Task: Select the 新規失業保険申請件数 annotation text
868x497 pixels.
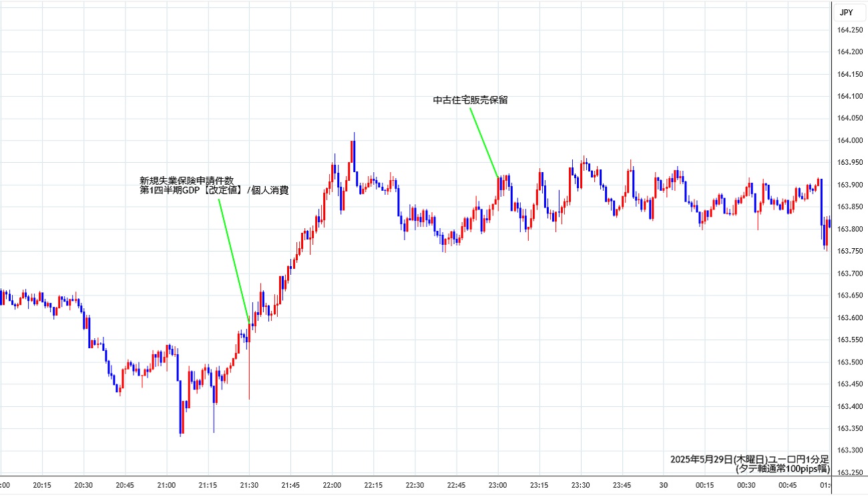Action: click(x=186, y=180)
